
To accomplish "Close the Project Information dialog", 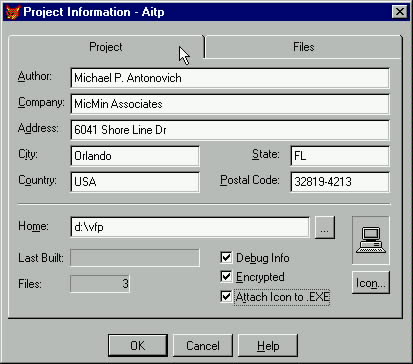I will coord(400,12).
